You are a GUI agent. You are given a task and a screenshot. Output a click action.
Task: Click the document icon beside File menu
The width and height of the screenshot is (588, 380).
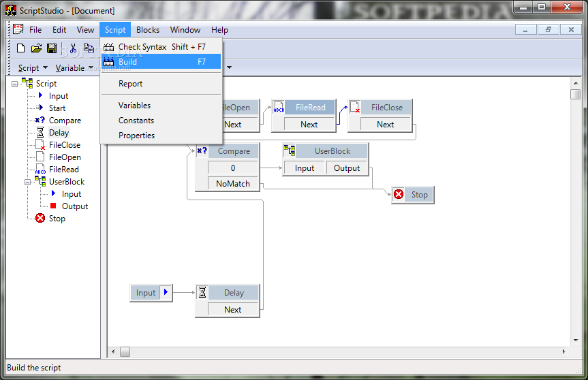[x=18, y=29]
